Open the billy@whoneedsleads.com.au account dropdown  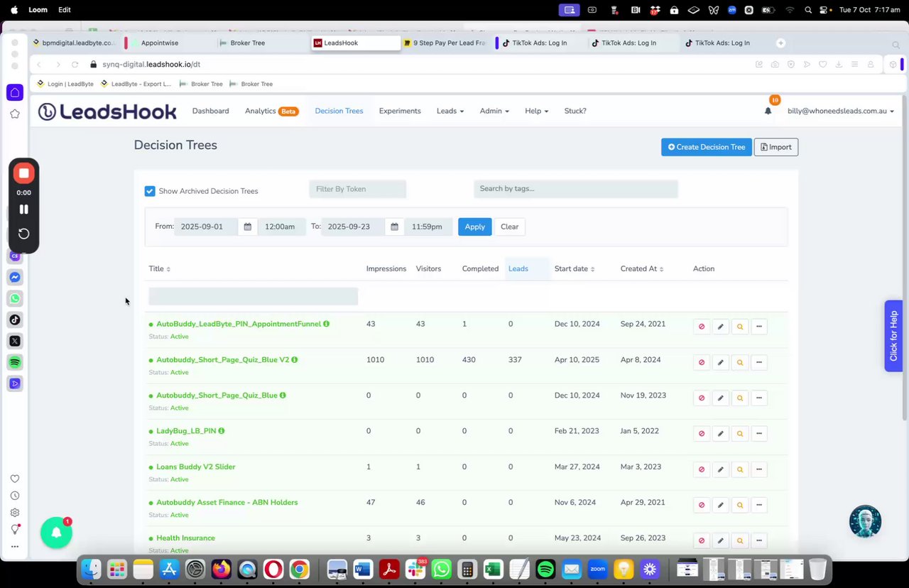(x=841, y=111)
